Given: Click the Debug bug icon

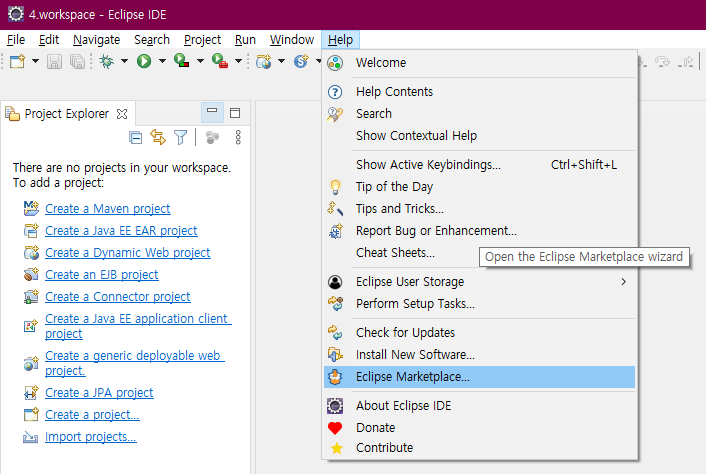Looking at the screenshot, I should pyautogui.click(x=107, y=61).
